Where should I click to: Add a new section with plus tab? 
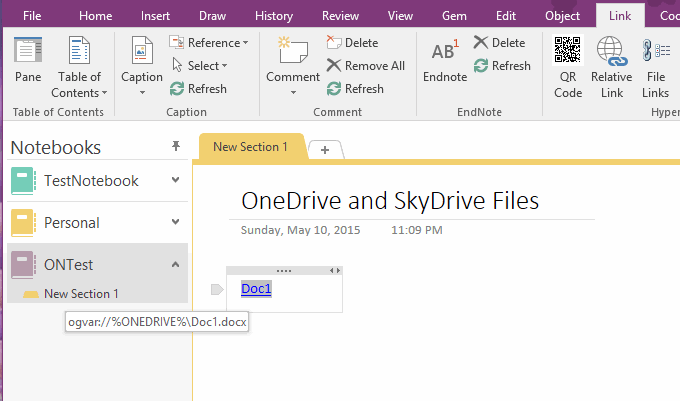click(x=325, y=150)
